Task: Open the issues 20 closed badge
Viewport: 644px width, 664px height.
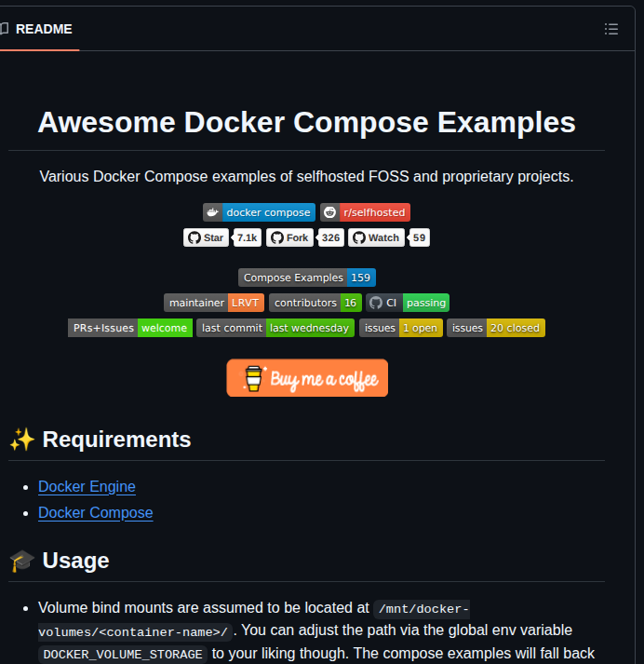Action: [x=495, y=328]
